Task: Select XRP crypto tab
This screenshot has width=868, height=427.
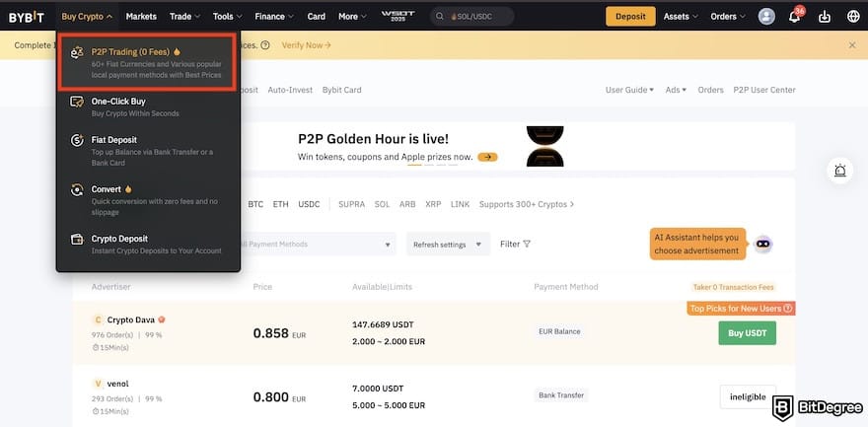Action: pos(433,204)
